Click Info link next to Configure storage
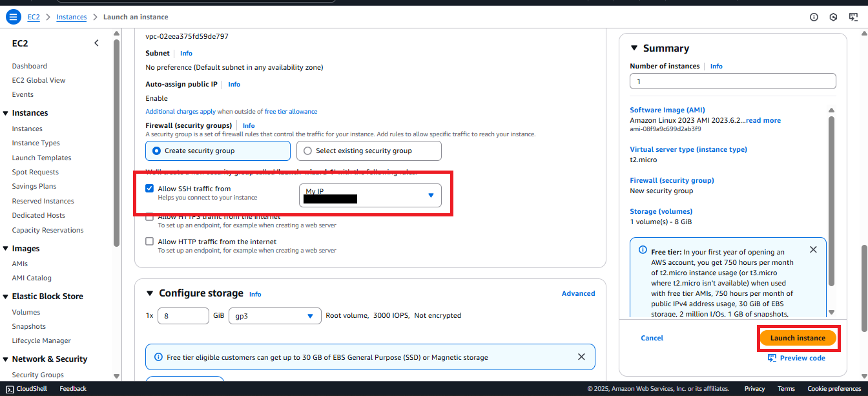 point(255,294)
